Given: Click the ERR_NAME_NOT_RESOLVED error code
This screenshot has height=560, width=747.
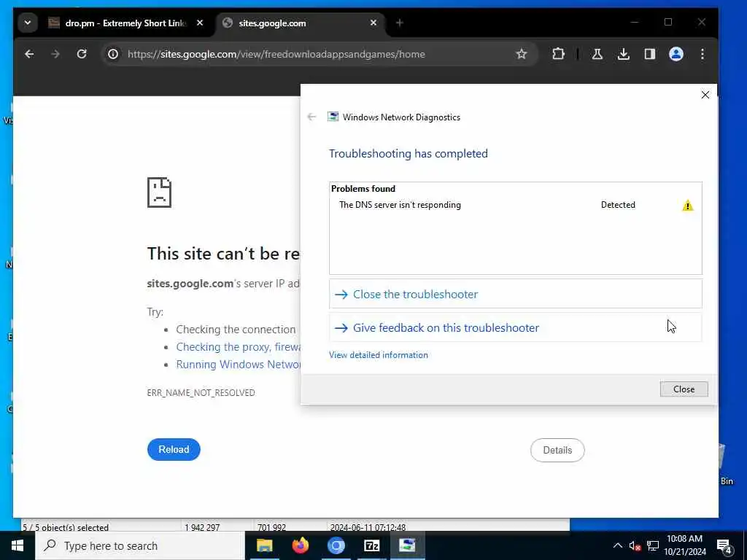Looking at the screenshot, I should tap(201, 393).
